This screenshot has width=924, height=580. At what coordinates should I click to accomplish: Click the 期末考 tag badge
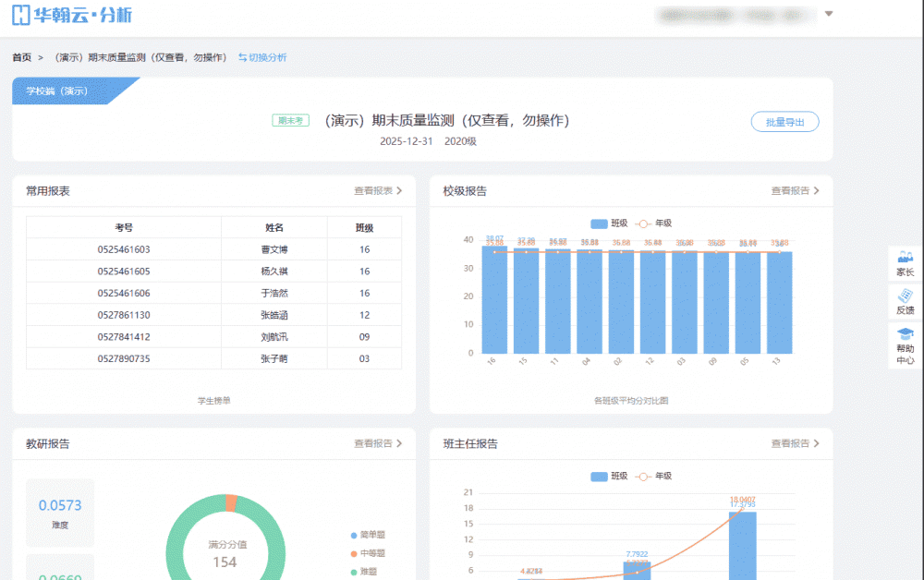coord(291,121)
